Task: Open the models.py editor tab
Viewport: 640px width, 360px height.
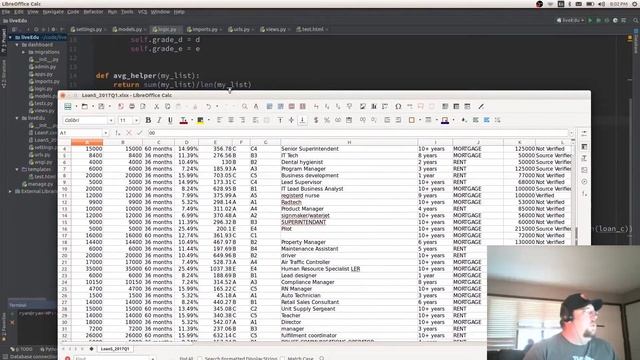Action: pyautogui.click(x=130, y=29)
